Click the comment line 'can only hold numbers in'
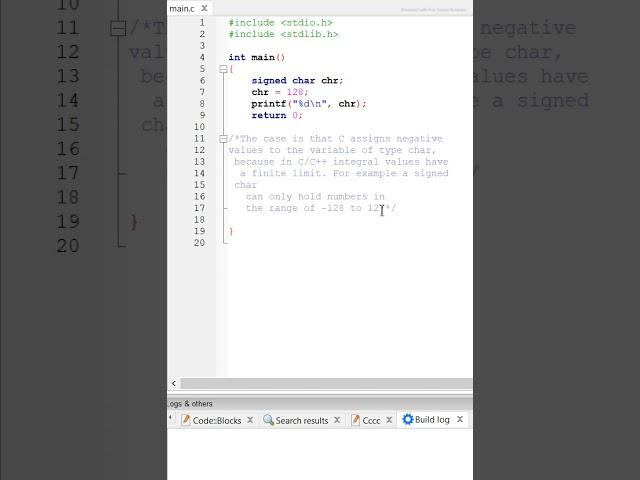640x480 pixels. pos(315,197)
